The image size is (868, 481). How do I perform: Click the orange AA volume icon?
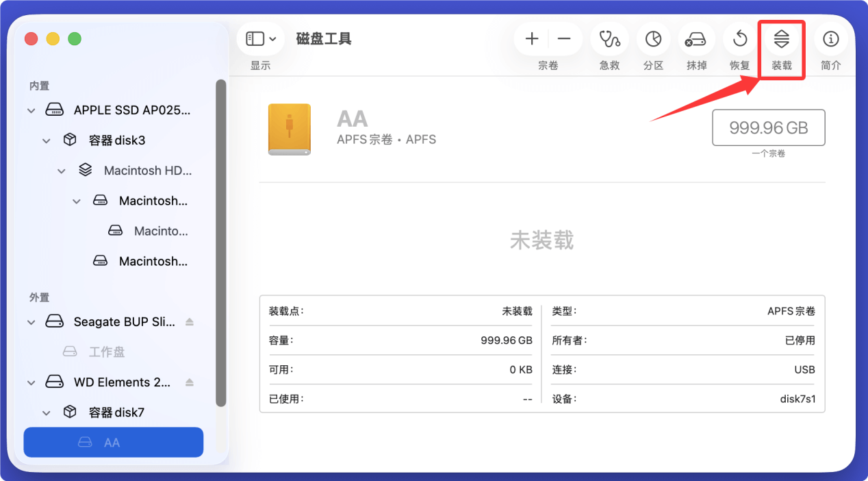[289, 129]
